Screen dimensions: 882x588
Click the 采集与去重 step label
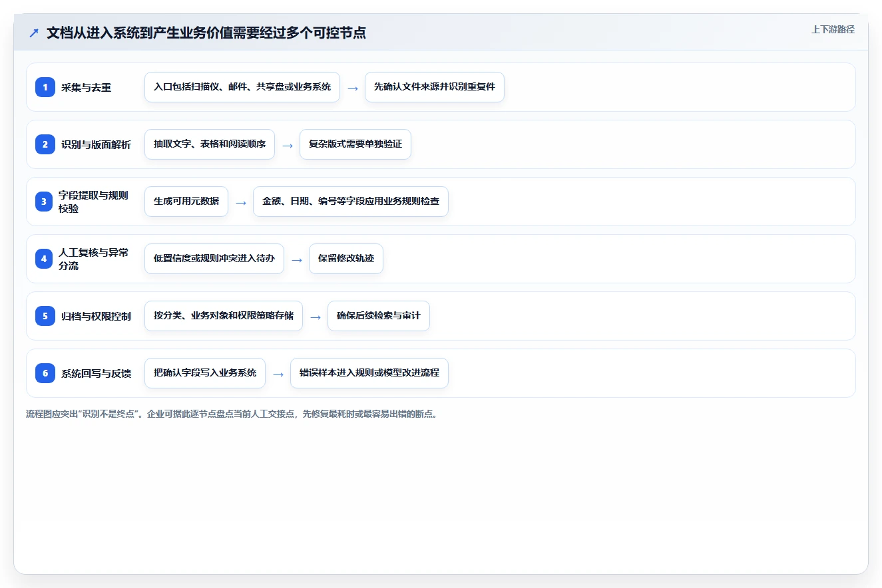(87, 87)
